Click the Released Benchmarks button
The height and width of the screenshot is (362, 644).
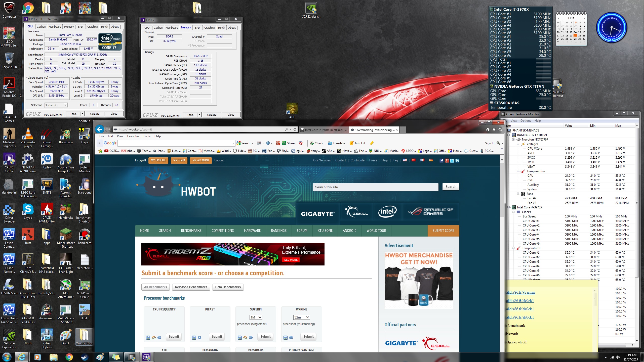click(x=191, y=287)
